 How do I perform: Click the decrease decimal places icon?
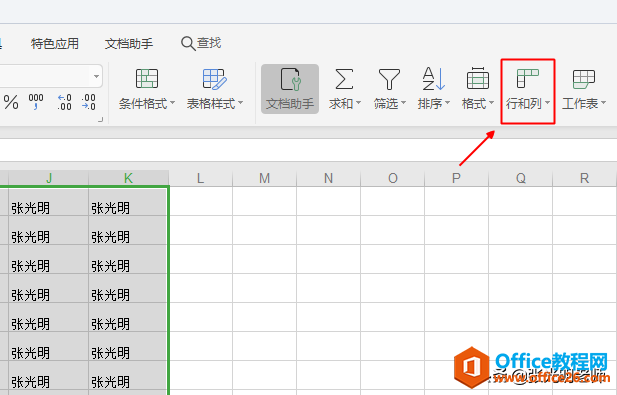pos(89,102)
